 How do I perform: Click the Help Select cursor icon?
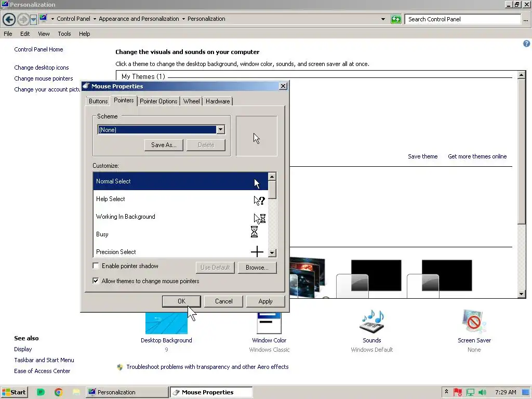click(x=259, y=200)
